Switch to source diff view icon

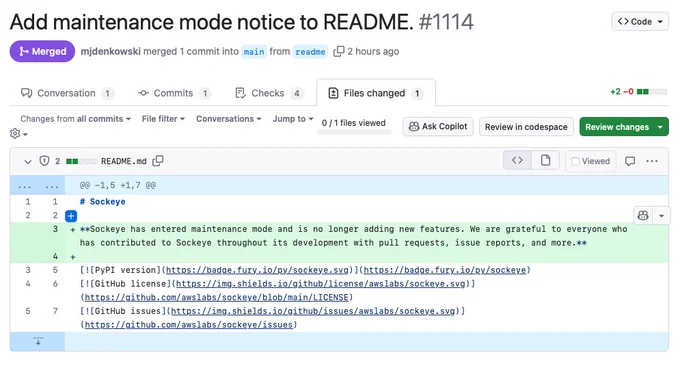(517, 160)
